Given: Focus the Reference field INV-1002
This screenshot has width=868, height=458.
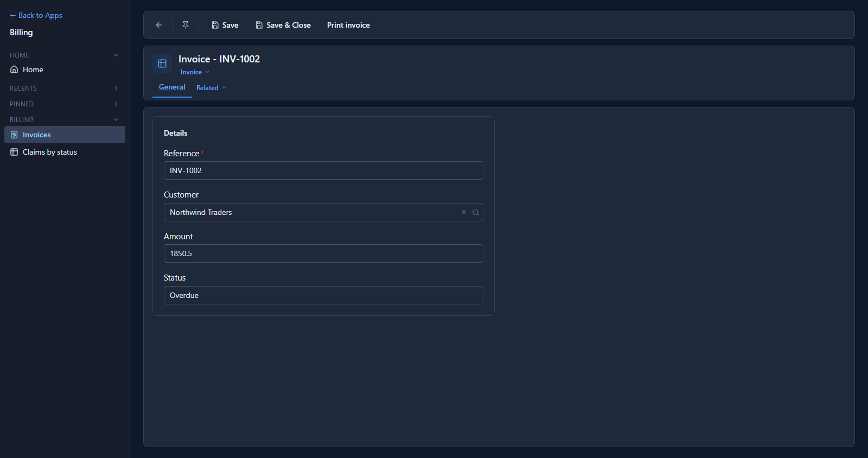Looking at the screenshot, I should [x=323, y=170].
